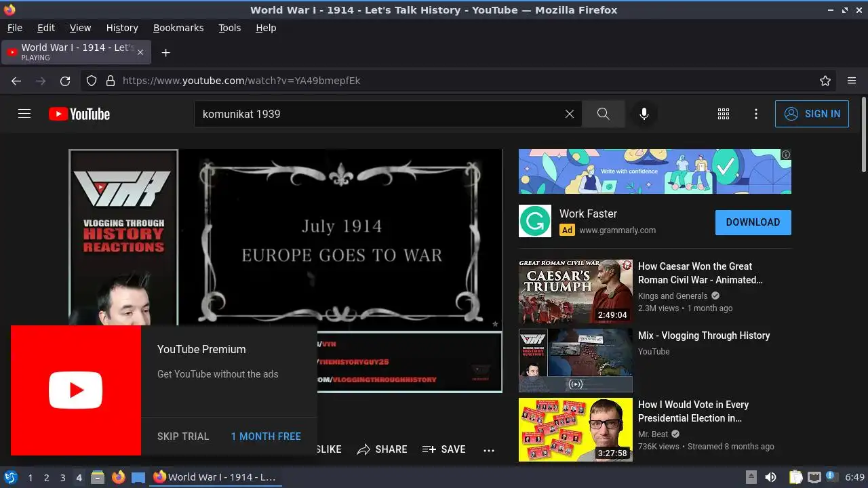Open the www.grammarly.com ad link
Image resolution: width=868 pixels, height=488 pixels.
tap(617, 230)
